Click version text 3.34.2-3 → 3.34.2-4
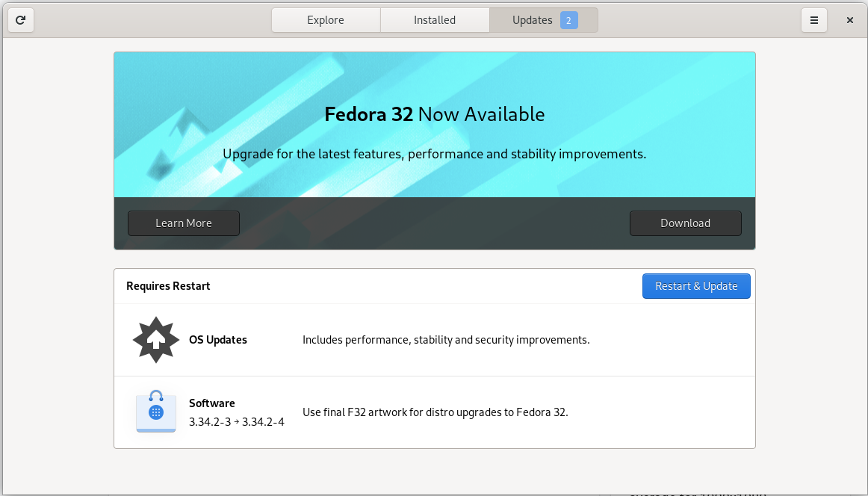 point(237,422)
